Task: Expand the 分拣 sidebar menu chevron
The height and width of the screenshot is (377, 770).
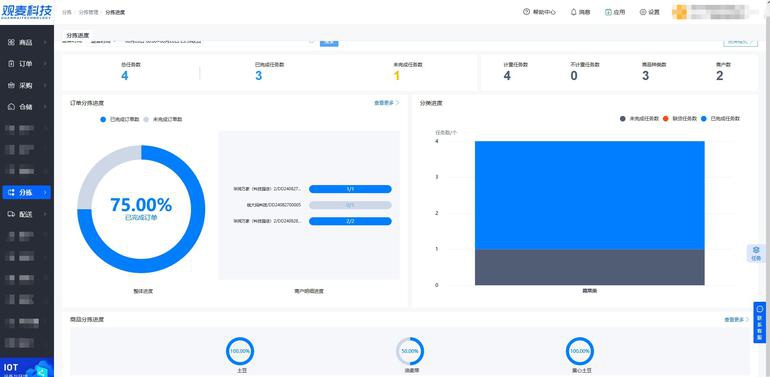Action: 45,192
